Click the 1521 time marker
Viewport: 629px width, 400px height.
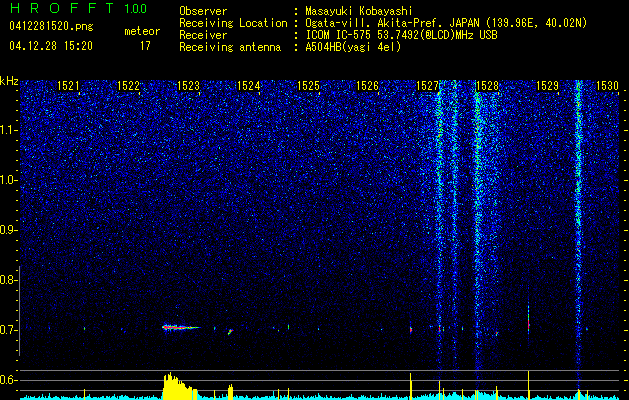tap(68, 85)
